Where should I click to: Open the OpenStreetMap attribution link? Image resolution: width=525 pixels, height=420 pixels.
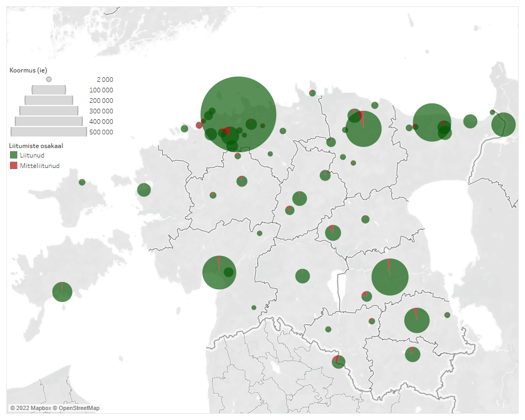pos(76,408)
